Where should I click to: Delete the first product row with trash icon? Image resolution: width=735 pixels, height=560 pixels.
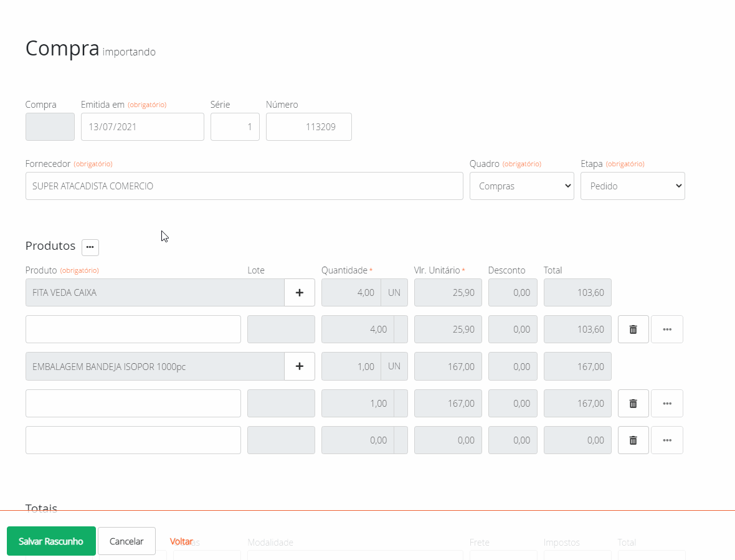[633, 329]
